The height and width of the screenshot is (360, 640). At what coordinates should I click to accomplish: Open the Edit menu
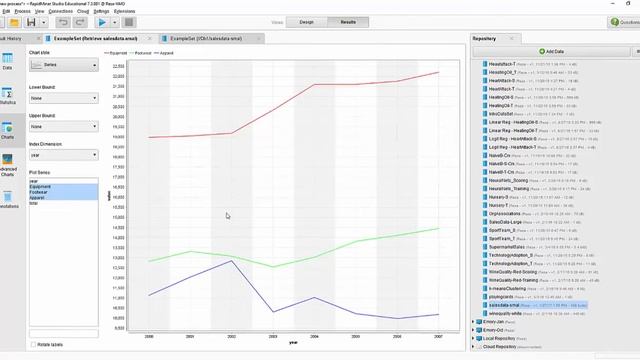6,11
